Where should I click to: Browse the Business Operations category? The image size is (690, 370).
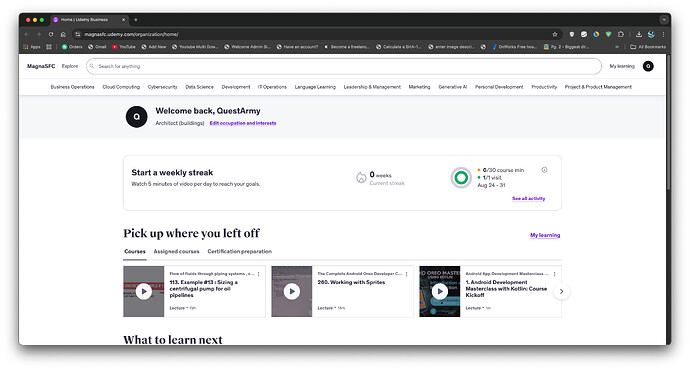click(x=72, y=87)
